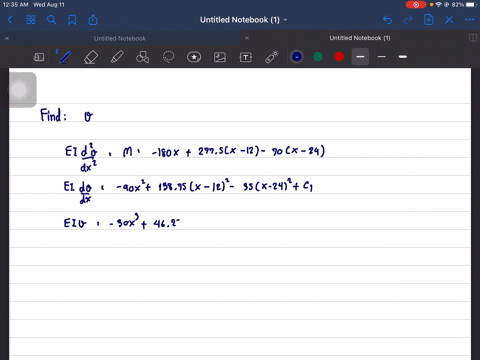The image size is (480, 360).
Task: Select the Laser pointer tool
Action: pos(272,57)
